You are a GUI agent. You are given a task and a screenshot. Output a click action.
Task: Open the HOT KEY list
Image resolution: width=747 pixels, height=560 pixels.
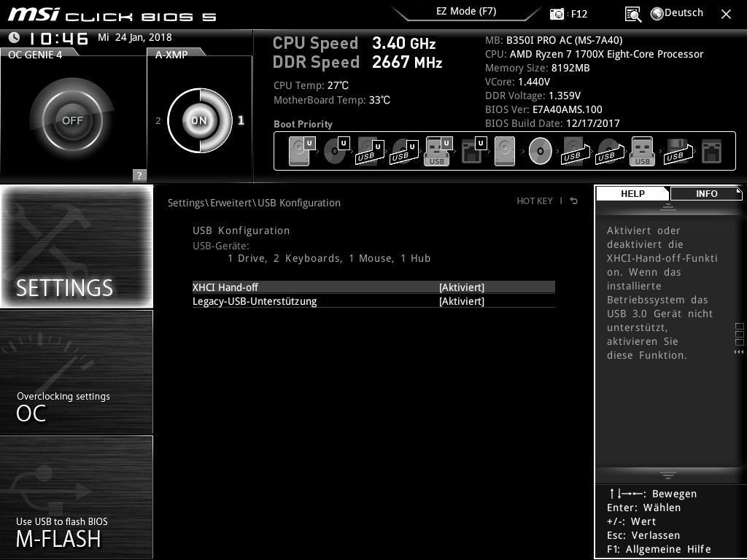click(x=535, y=201)
